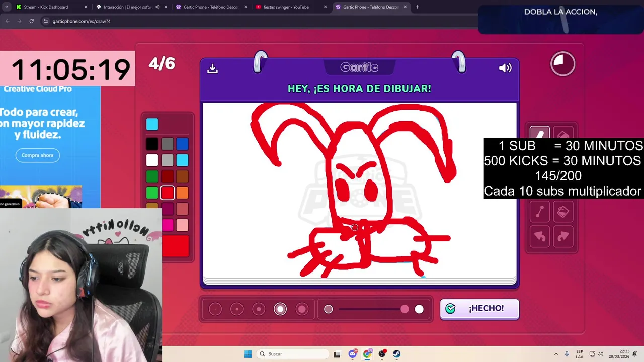Show hidden system tray icons
Screen dimensions: 644x362
(x=556, y=354)
